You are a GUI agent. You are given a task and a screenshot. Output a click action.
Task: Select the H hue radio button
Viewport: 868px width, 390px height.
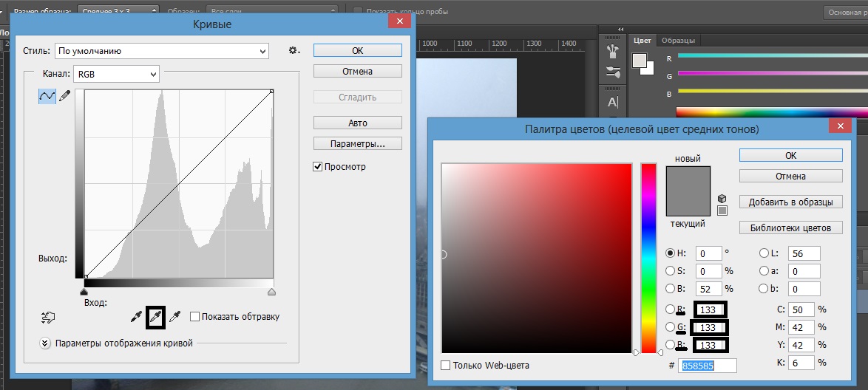point(671,253)
